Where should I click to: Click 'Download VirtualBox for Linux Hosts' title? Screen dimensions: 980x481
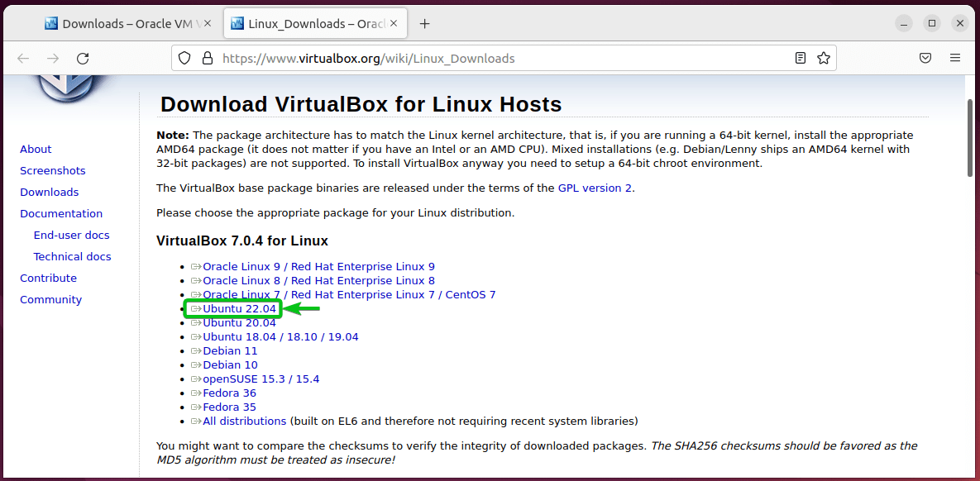361,104
